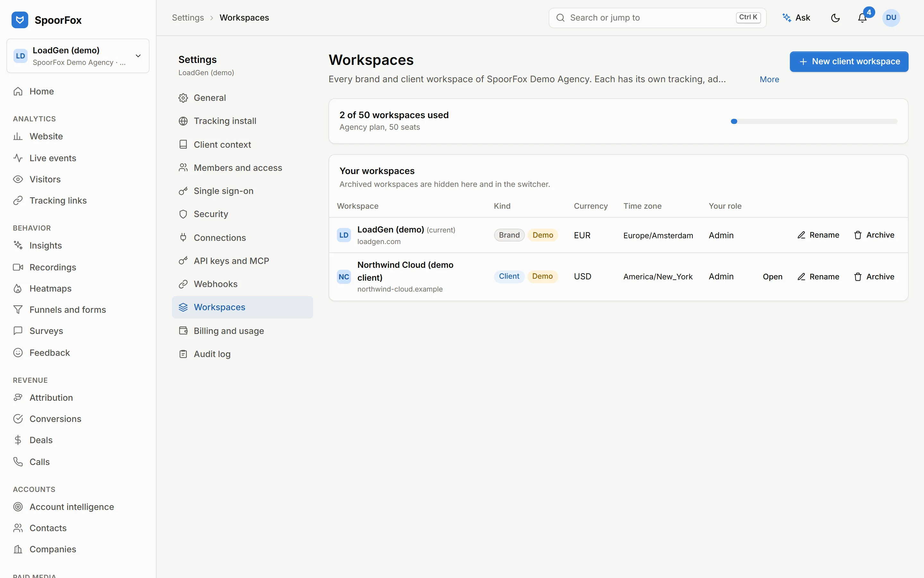
Task: Open Calls page
Action: click(78, 462)
